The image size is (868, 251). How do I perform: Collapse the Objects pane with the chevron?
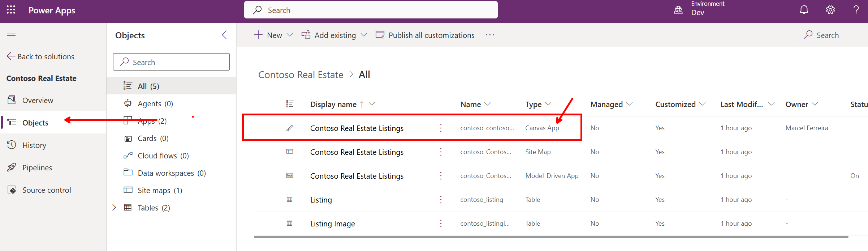click(224, 35)
